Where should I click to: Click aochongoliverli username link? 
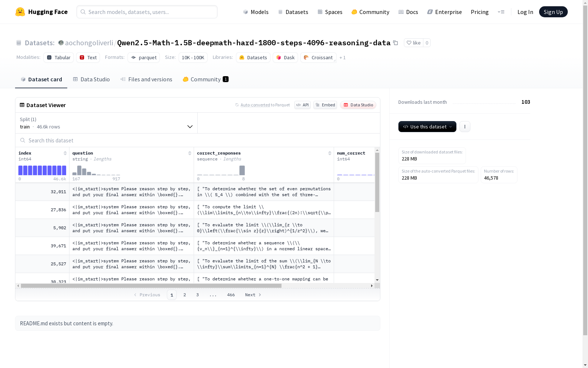tap(89, 43)
